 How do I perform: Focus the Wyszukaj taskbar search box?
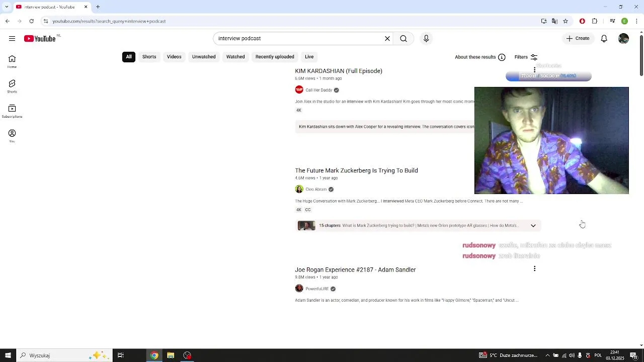coord(64,355)
